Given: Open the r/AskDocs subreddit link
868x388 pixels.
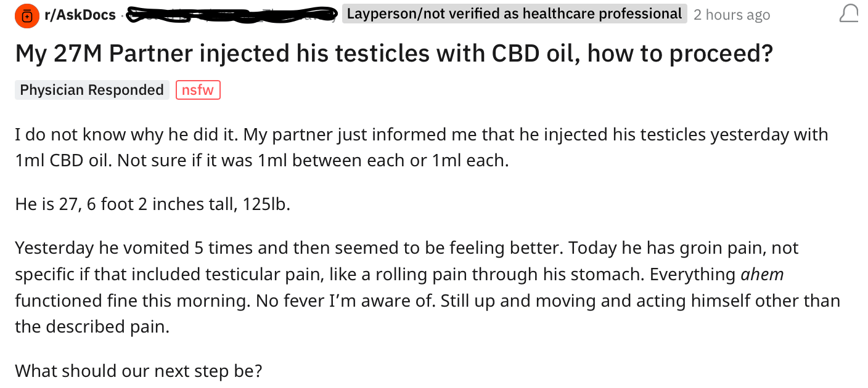Looking at the screenshot, I should click(x=80, y=15).
